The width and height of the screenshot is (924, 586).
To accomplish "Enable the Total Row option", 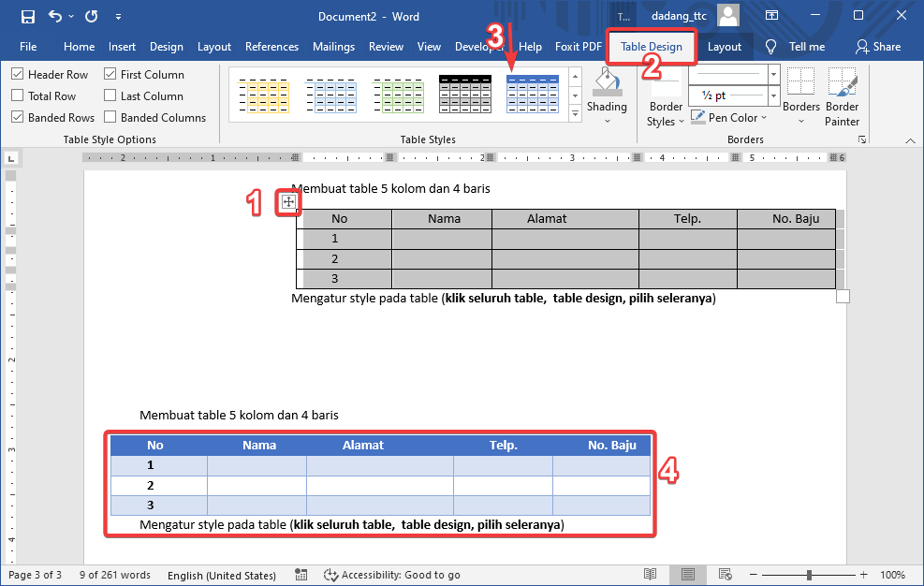I will (17, 95).
